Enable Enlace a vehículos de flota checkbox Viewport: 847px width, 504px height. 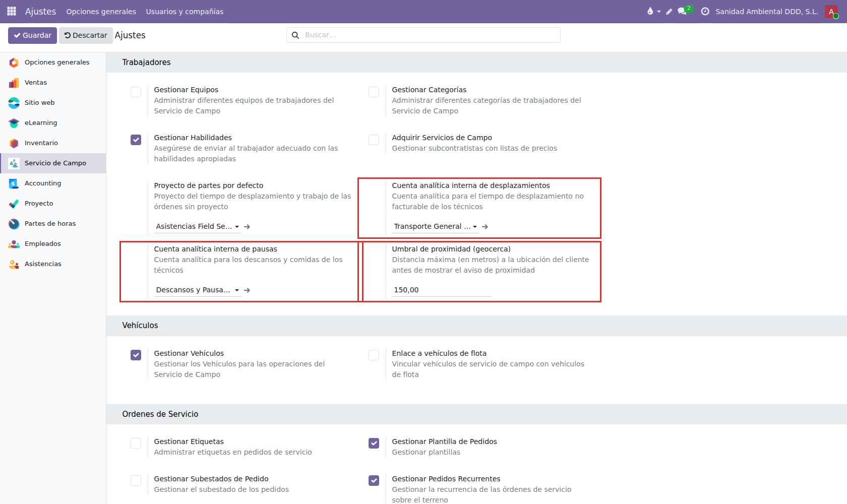(x=374, y=355)
